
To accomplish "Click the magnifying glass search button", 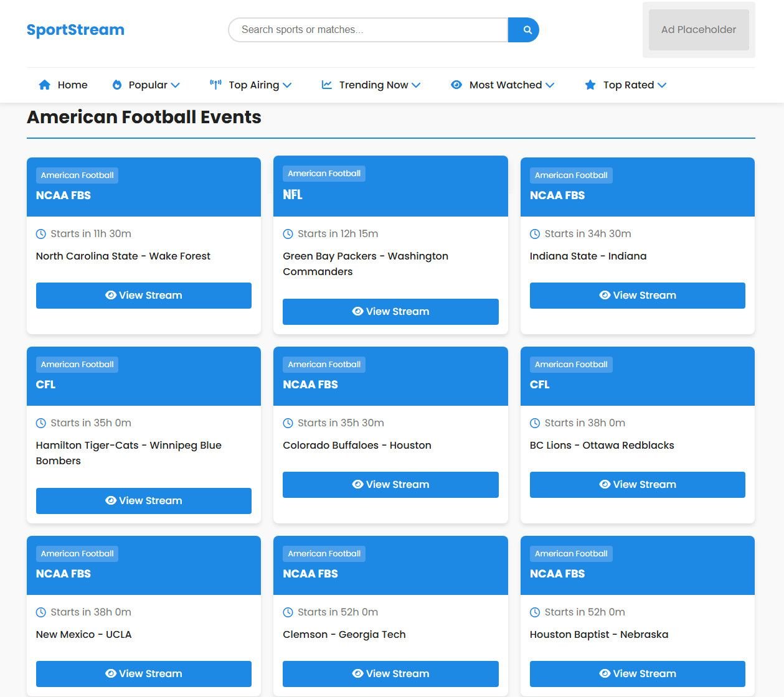I will (527, 30).
